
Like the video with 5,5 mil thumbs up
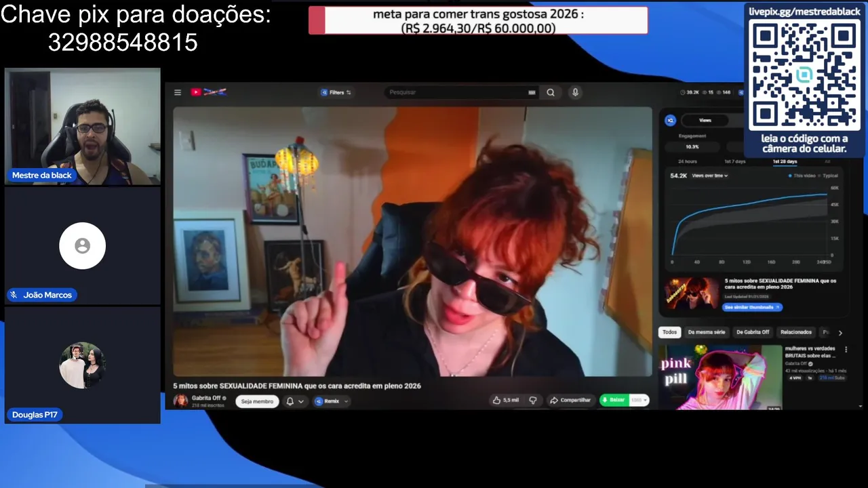click(506, 400)
